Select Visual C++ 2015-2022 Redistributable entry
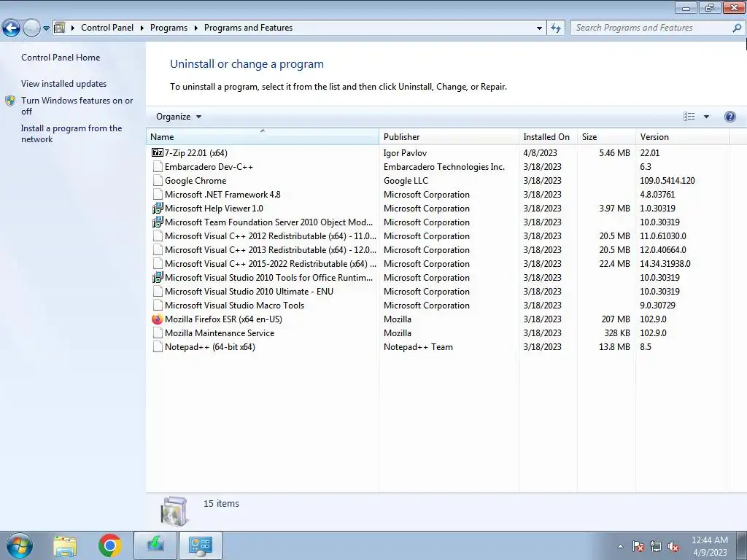Viewport: 747px width, 560px height. click(x=271, y=263)
